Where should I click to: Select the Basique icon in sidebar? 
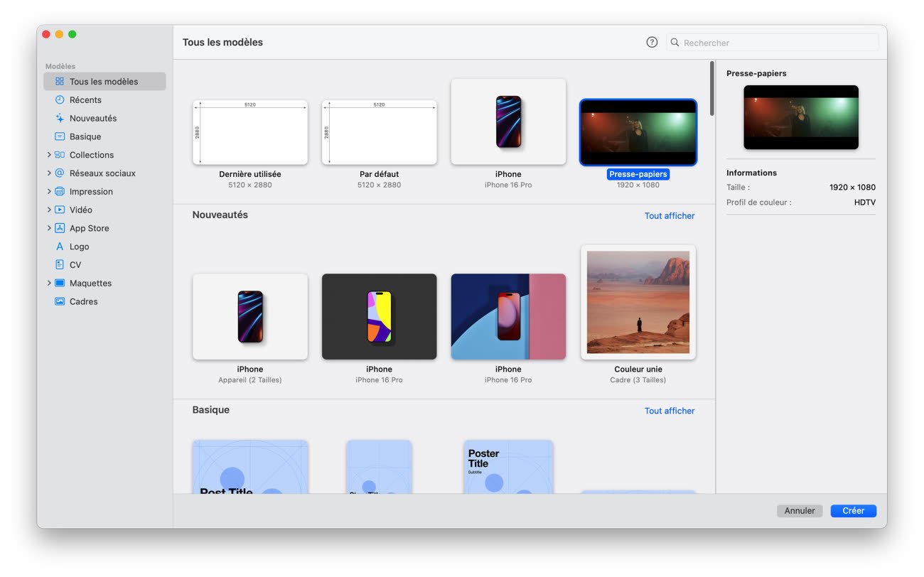[60, 136]
